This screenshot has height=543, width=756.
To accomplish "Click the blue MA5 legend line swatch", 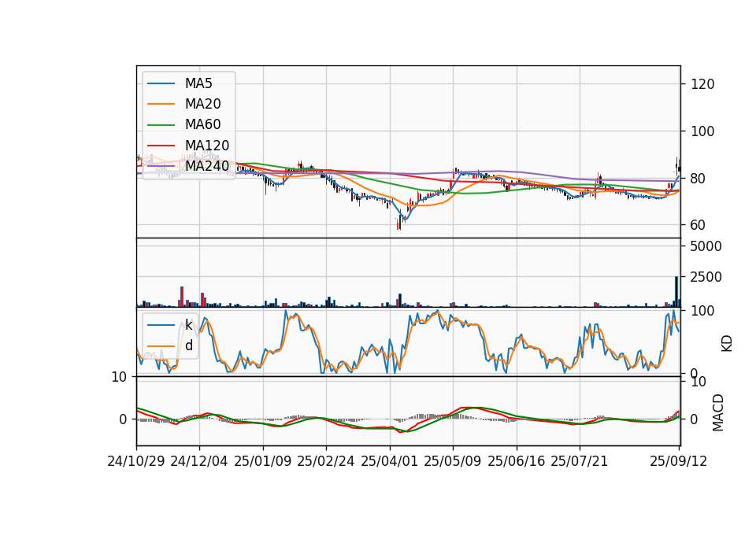I will [x=161, y=83].
